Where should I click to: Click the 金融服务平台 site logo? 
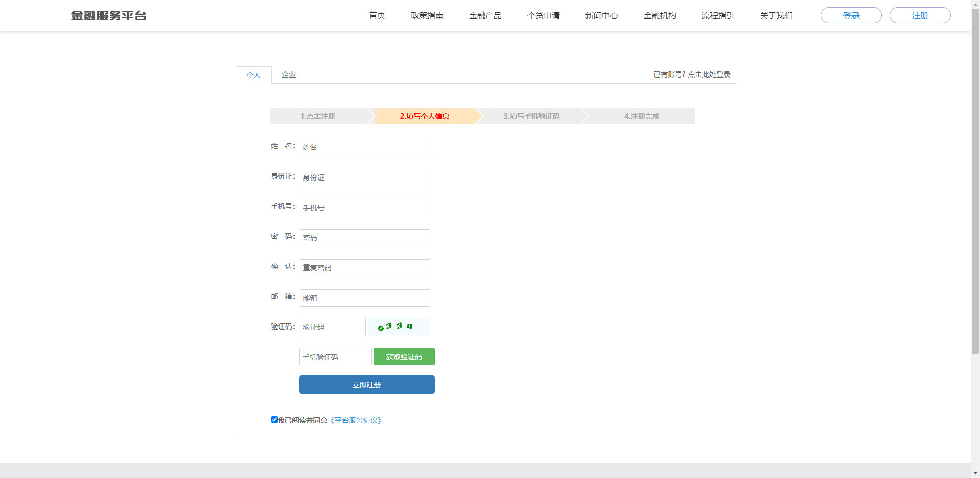coord(109,16)
